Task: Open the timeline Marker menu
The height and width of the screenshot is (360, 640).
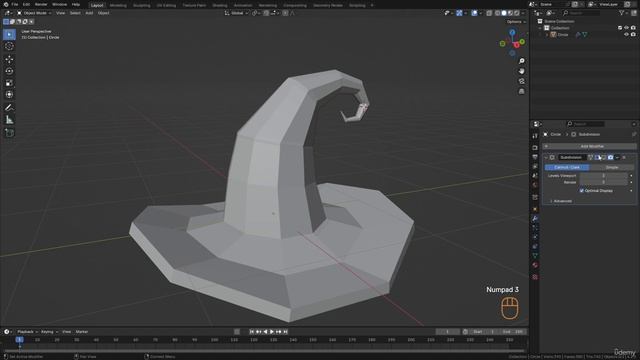Action: point(82,332)
